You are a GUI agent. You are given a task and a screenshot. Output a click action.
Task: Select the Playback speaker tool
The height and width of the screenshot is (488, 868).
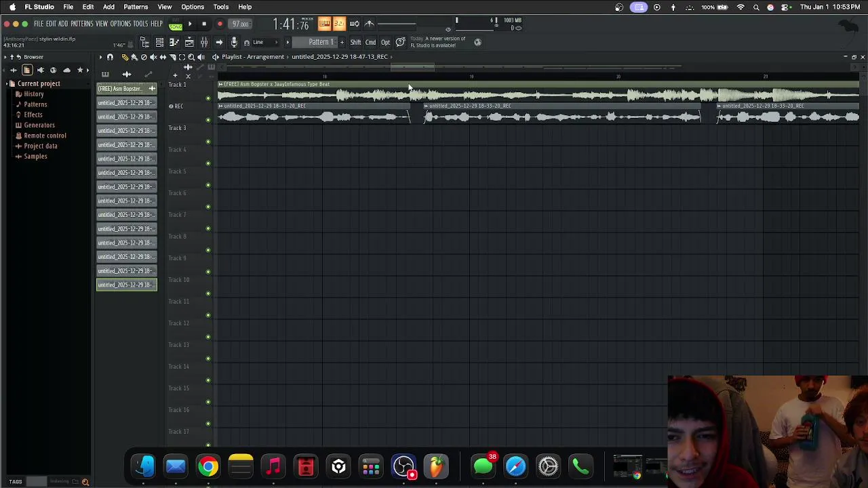[201, 57]
